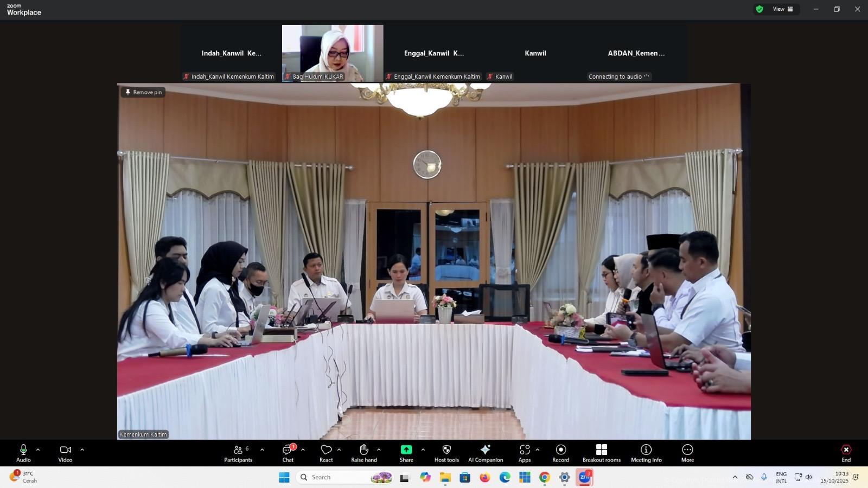868x488 pixels.
Task: Expand audio options arrow
Action: [38, 450]
